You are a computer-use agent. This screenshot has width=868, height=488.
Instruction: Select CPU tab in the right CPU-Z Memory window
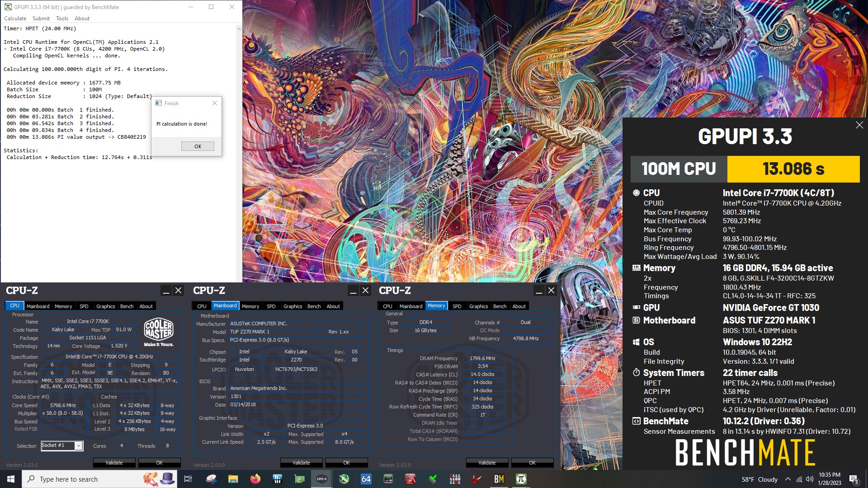387,306
